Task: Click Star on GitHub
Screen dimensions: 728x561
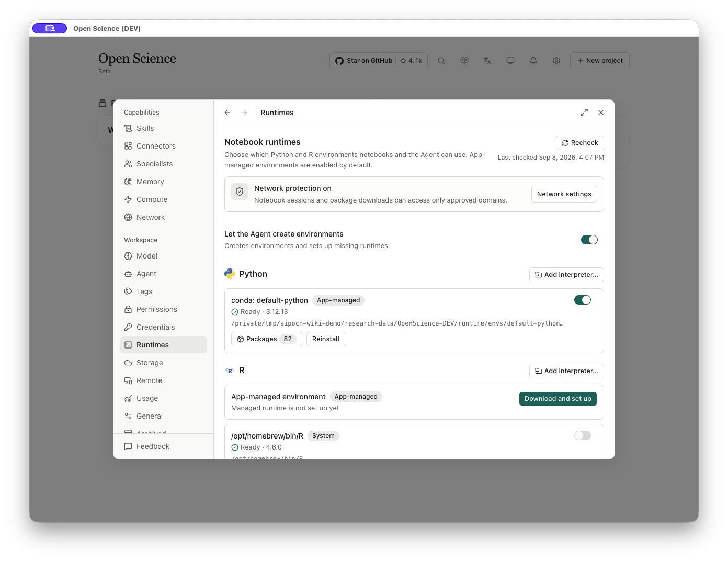Action: (x=363, y=61)
